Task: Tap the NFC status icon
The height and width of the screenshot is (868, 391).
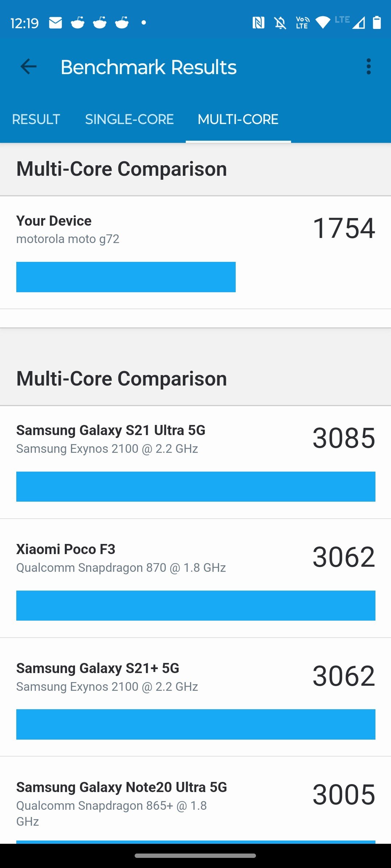Action: coord(258,23)
